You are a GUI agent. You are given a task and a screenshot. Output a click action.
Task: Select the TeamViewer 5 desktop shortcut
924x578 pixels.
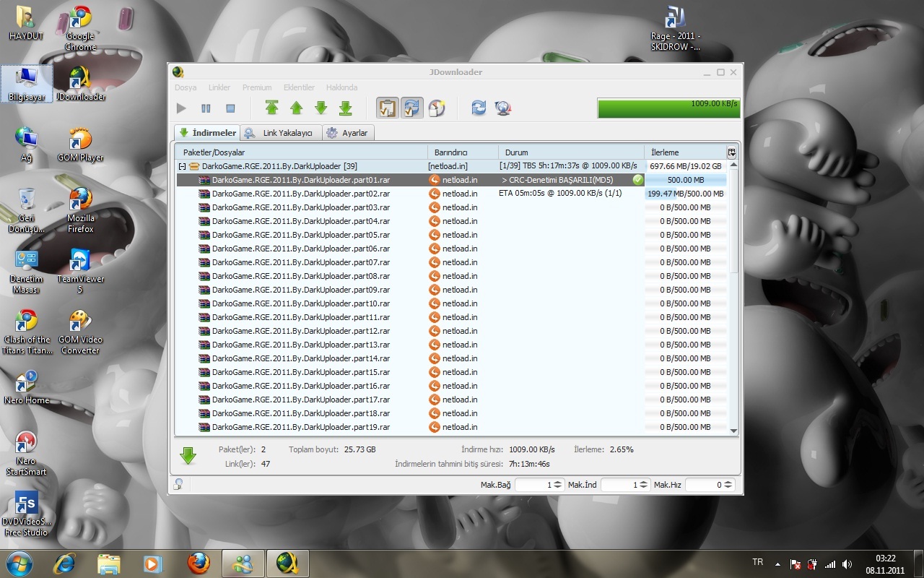tap(80, 271)
